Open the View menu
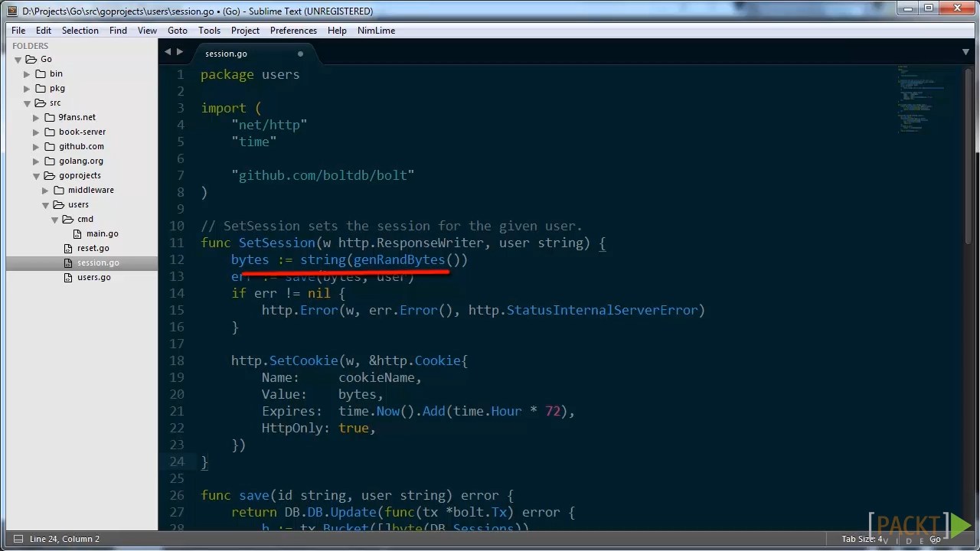This screenshot has width=980, height=551. pyautogui.click(x=147, y=31)
